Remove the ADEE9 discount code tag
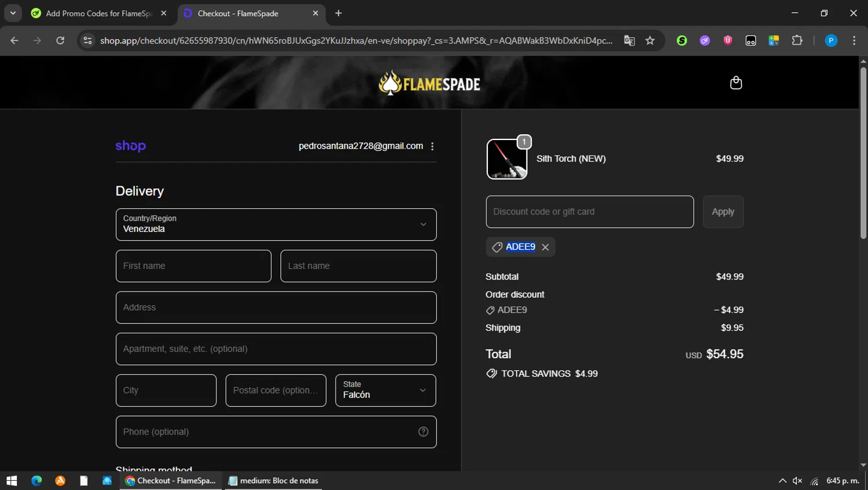This screenshot has height=490, width=868. 545,247
